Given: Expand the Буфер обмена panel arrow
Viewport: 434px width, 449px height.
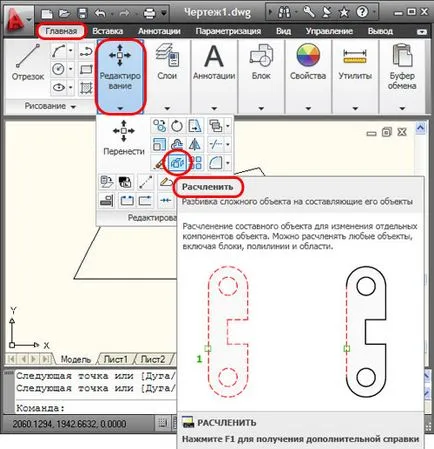Looking at the screenshot, I should 402,108.
